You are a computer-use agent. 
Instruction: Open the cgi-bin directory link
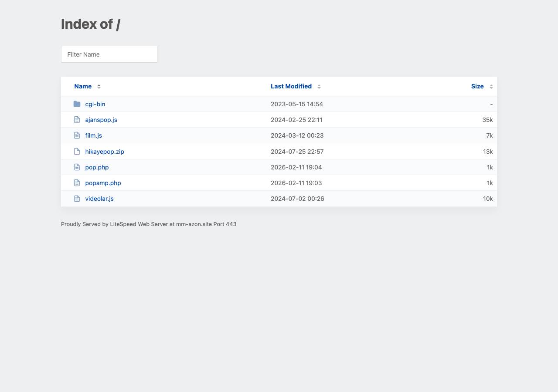95,104
